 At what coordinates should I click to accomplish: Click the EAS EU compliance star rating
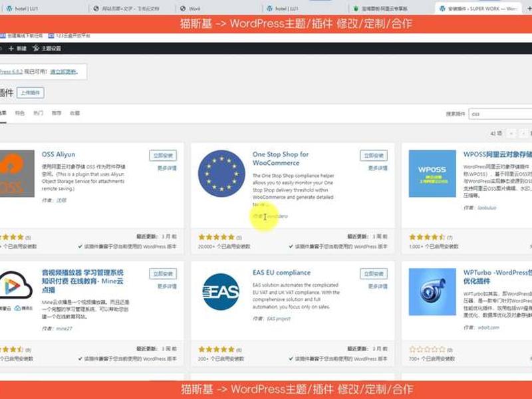coord(217,349)
